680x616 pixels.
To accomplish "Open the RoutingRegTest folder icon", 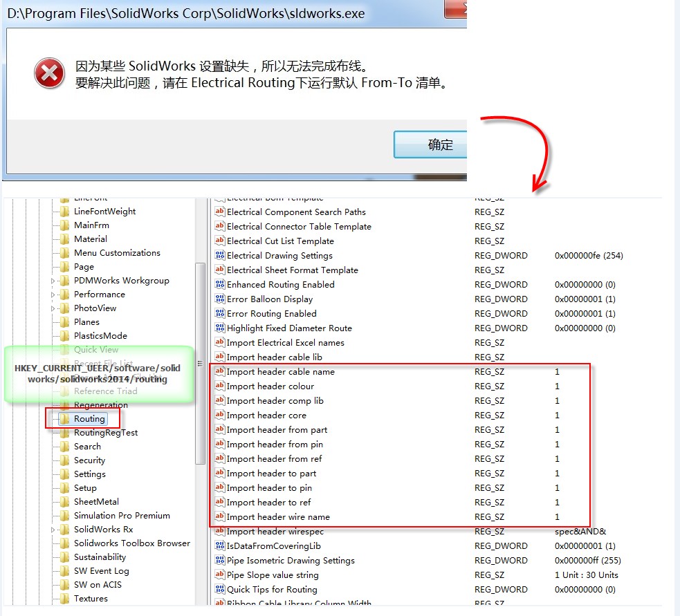I will tap(64, 433).
